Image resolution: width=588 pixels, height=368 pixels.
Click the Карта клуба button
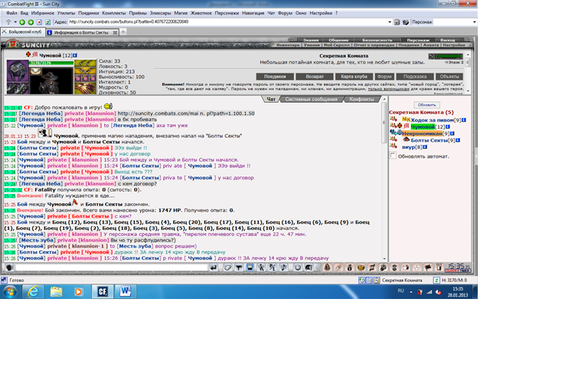[x=354, y=77]
